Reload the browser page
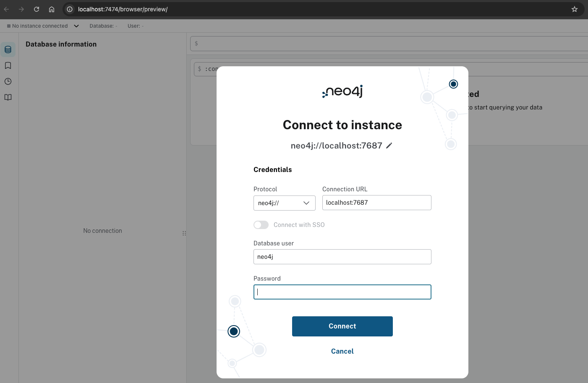This screenshot has height=383, width=588. pyautogui.click(x=37, y=9)
